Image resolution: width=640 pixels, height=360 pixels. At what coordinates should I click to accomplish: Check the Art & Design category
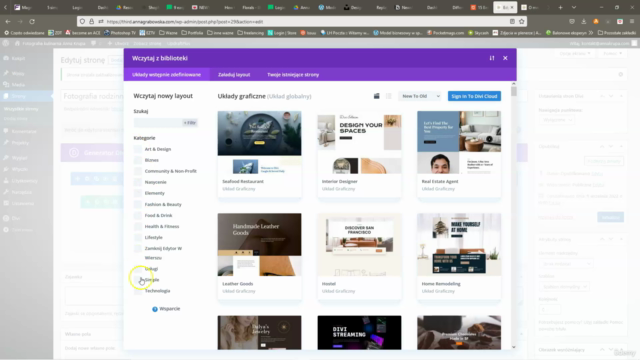[x=138, y=149]
